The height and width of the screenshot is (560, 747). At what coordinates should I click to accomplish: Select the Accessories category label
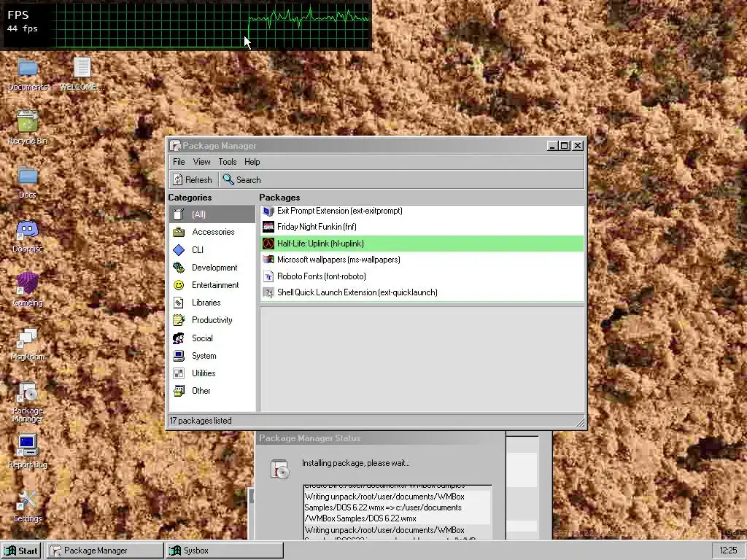point(213,232)
